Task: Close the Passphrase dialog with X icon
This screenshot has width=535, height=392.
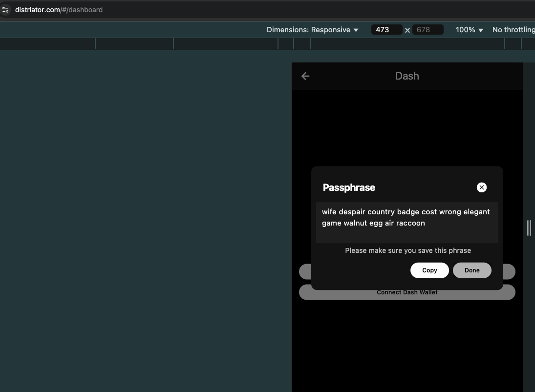Action: pos(481,187)
